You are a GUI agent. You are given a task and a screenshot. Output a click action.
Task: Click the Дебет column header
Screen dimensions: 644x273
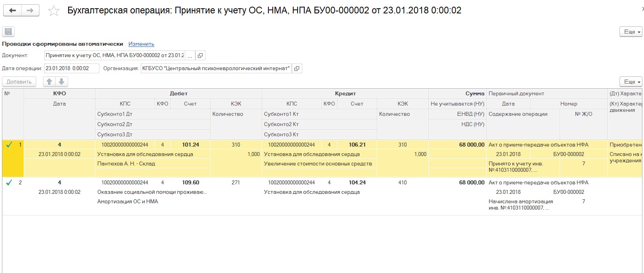(179, 94)
